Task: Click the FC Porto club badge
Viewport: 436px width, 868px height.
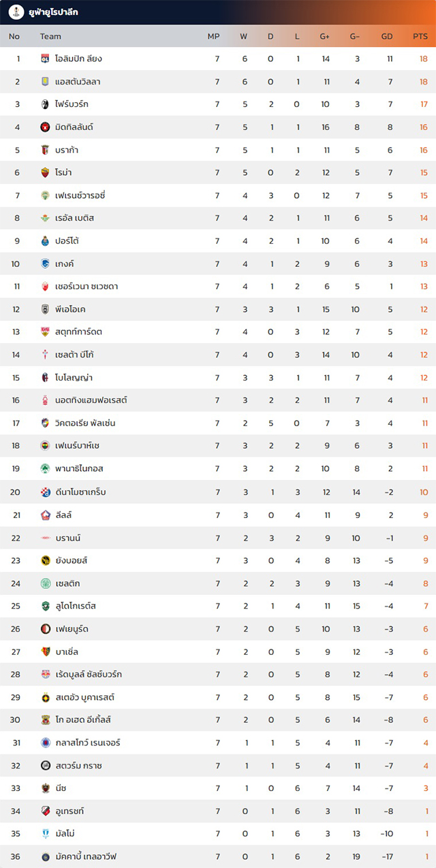Action: coord(46,241)
